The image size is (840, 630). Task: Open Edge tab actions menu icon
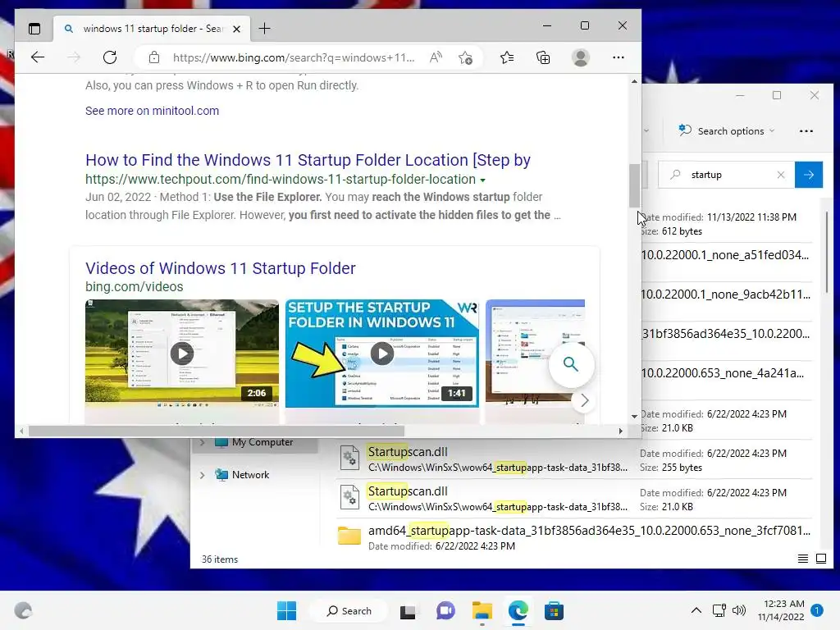(34, 29)
